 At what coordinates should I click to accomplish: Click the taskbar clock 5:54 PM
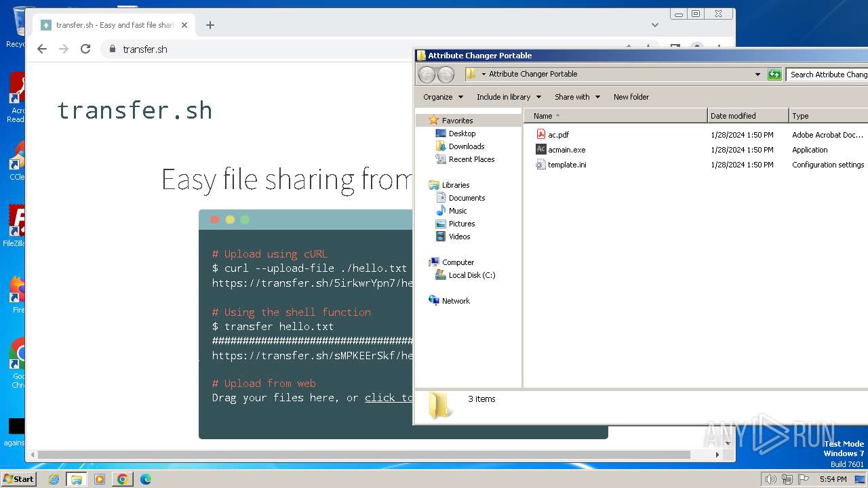833,479
